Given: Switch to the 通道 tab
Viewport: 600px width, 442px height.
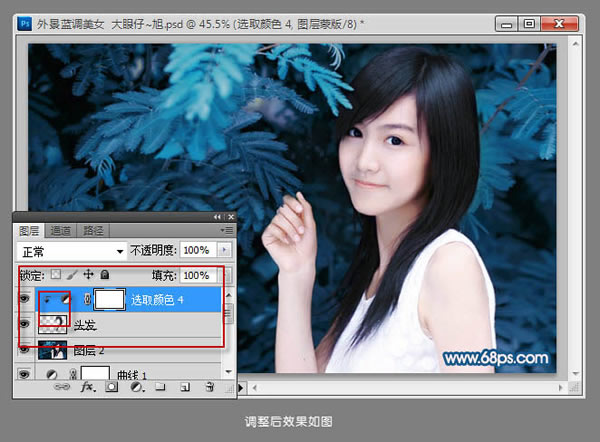Looking at the screenshot, I should 60,231.
